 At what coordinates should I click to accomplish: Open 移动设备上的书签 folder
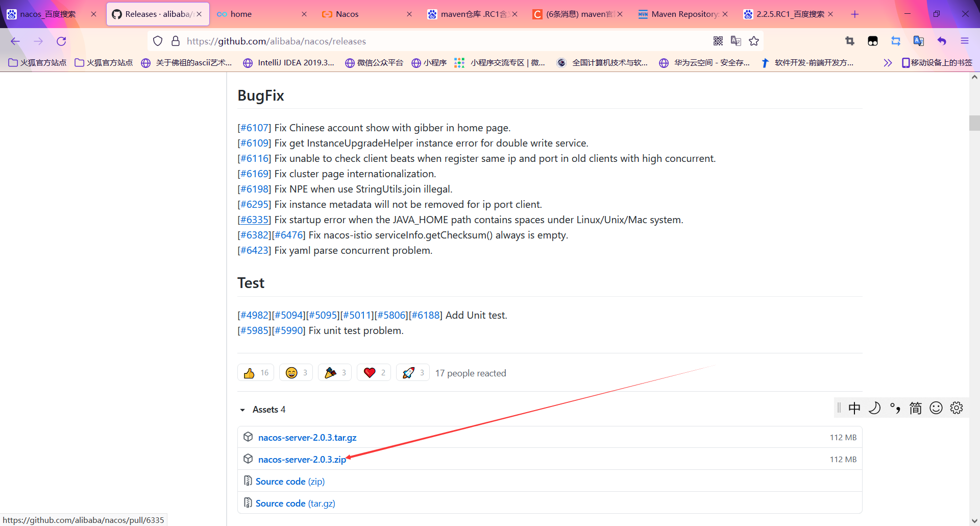point(937,63)
